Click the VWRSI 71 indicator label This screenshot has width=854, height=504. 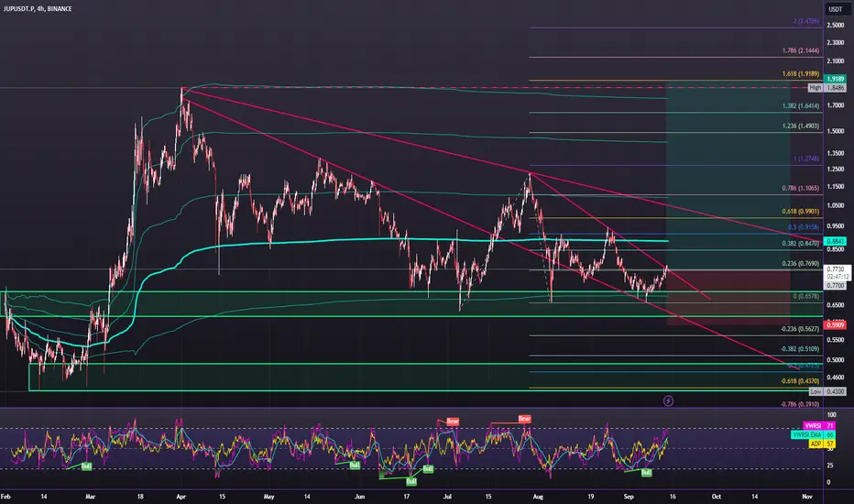tap(819, 425)
